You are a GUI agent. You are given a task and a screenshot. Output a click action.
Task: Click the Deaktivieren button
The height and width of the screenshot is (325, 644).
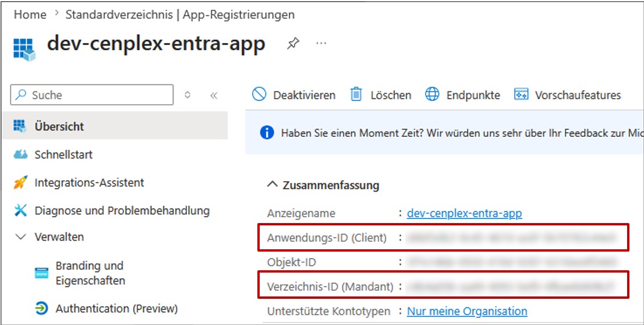tap(293, 95)
